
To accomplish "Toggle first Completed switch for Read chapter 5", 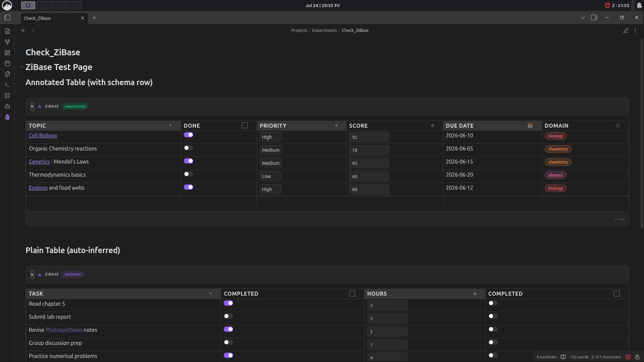I will [228, 303].
